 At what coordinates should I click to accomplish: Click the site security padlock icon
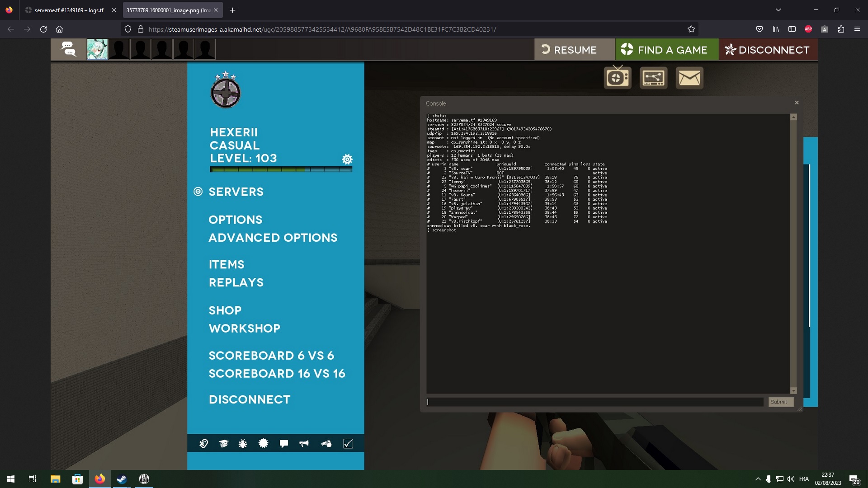[141, 29]
